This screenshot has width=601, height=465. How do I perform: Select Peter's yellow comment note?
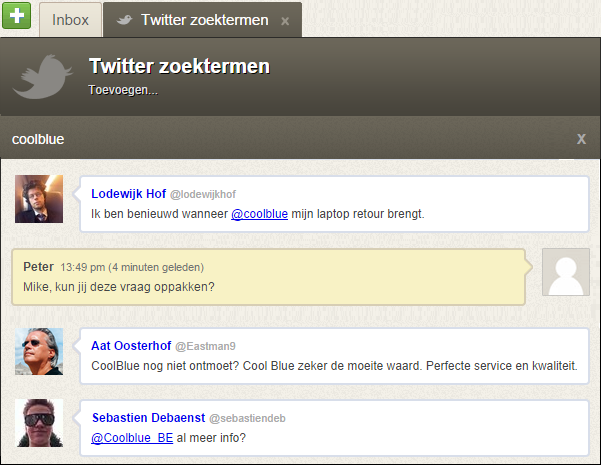[270, 277]
